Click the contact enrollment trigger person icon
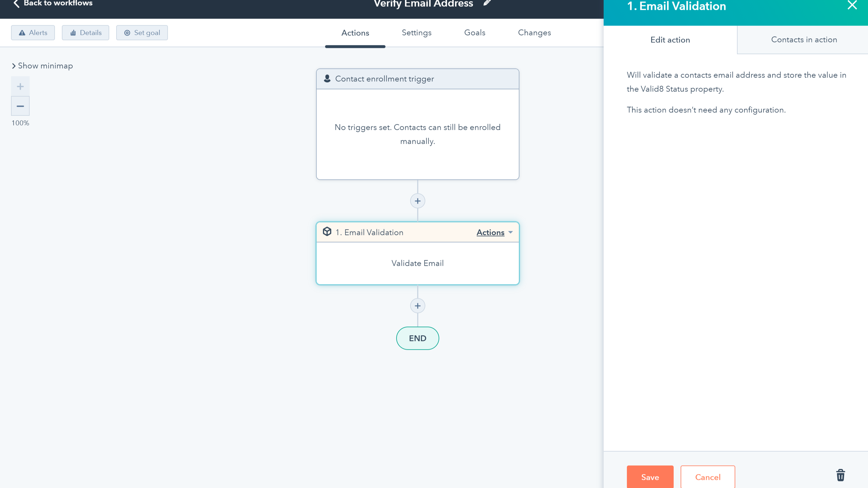 (x=327, y=78)
